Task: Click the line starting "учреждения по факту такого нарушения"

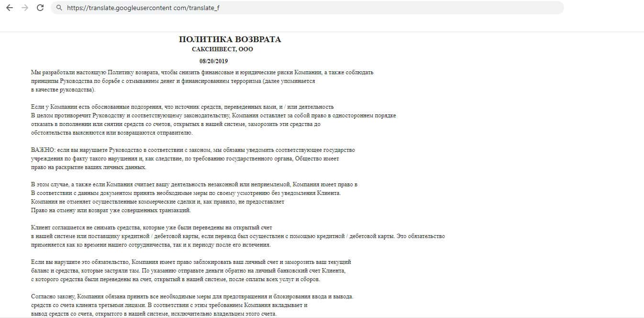Action: [x=185, y=159]
